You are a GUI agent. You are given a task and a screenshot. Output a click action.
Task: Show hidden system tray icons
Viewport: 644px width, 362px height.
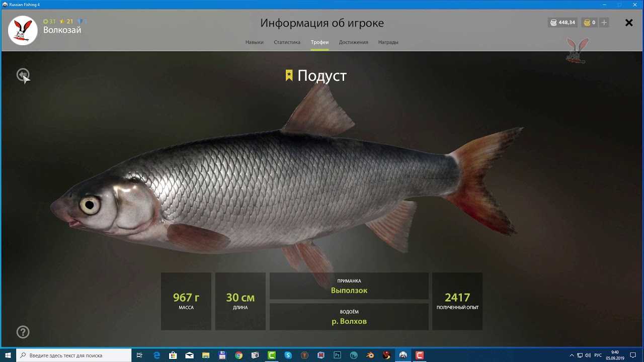[572, 355]
